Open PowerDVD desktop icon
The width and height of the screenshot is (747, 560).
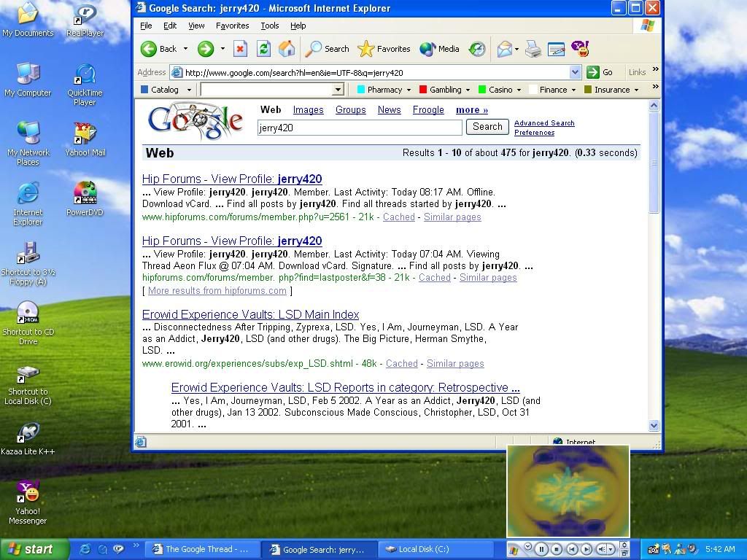[85, 198]
